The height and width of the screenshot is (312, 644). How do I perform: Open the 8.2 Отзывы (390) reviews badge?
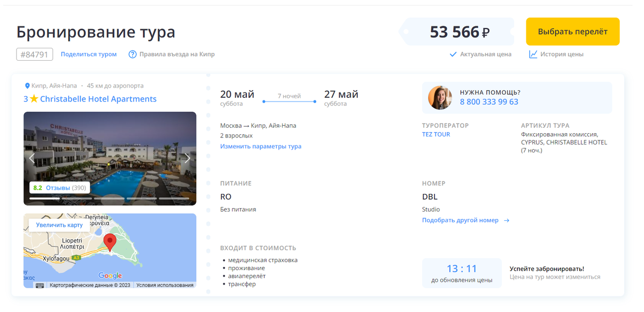(58, 187)
